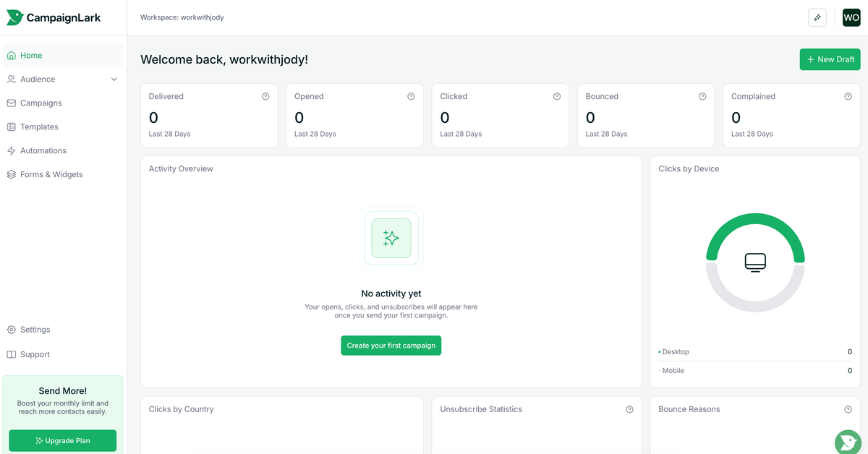868x454 pixels.
Task: Select the Desktop legend in Clicks by Device
Action: coord(673,351)
